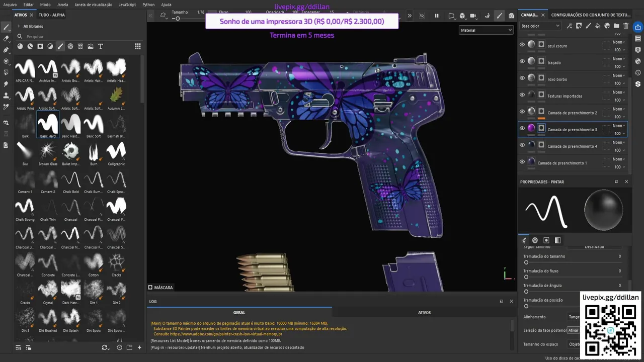The width and height of the screenshot is (644, 362).
Task: Switch asset view with grid icon
Action: (x=138, y=46)
